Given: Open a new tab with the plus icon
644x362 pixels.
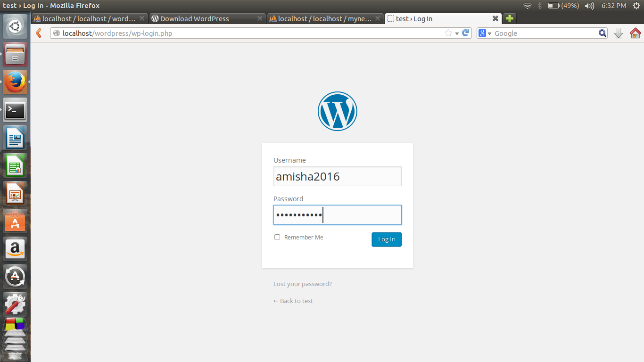Looking at the screenshot, I should [509, 18].
